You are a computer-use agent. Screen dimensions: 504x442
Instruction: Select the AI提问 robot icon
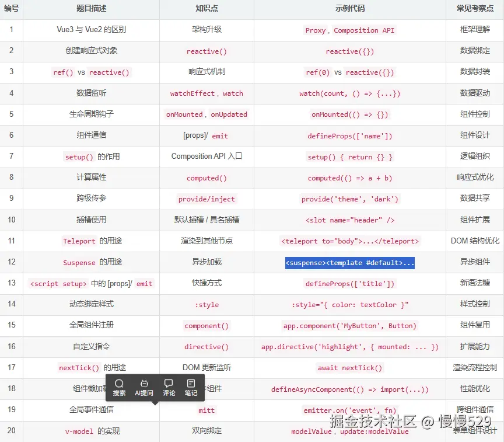tap(144, 384)
